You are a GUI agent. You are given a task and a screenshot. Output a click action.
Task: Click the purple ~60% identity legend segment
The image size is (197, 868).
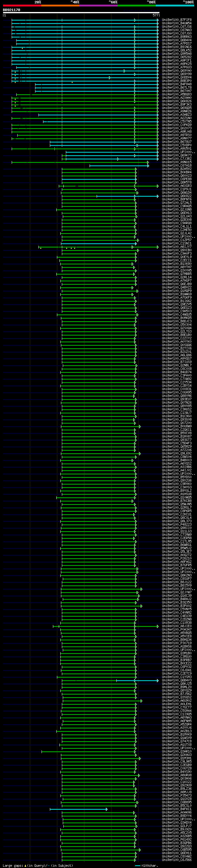[98, 6]
